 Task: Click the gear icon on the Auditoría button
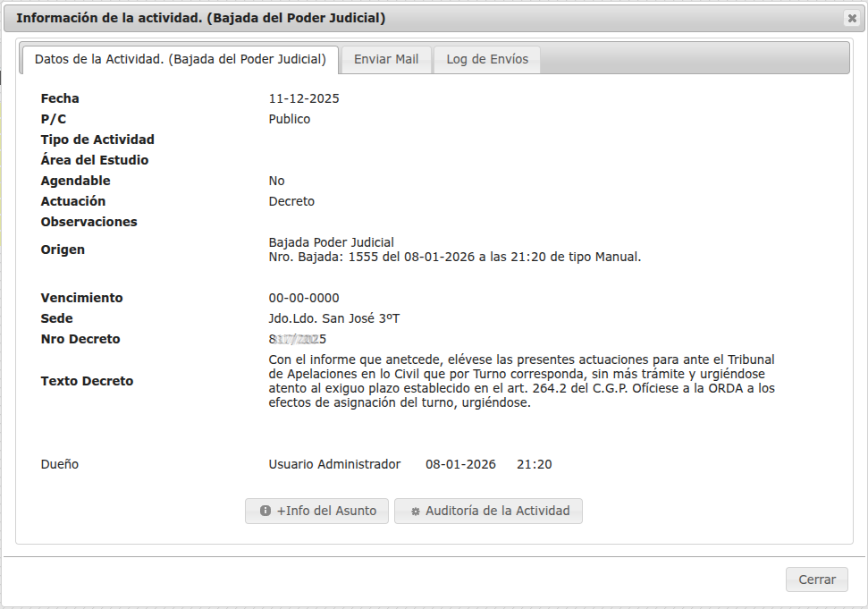click(415, 512)
